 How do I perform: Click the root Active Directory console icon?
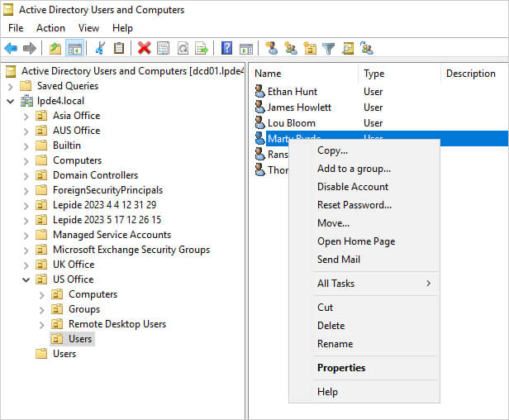pyautogui.click(x=11, y=71)
